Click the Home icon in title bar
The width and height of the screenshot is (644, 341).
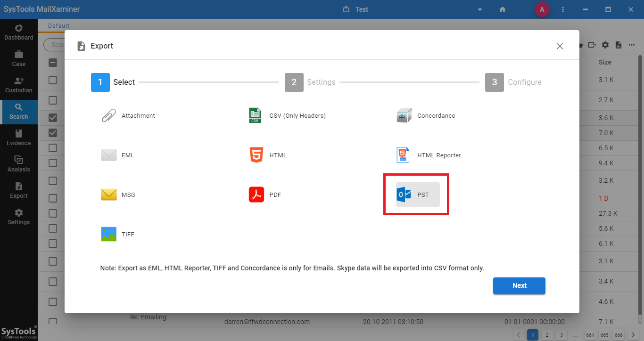[x=503, y=9]
